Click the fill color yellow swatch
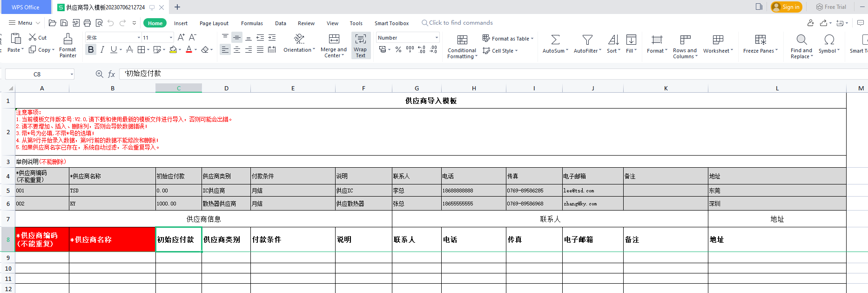 (173, 49)
